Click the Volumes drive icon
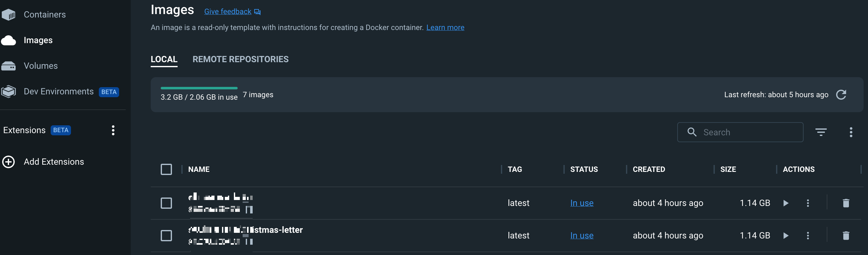Screen dimensions: 868x255 tap(8, 66)
